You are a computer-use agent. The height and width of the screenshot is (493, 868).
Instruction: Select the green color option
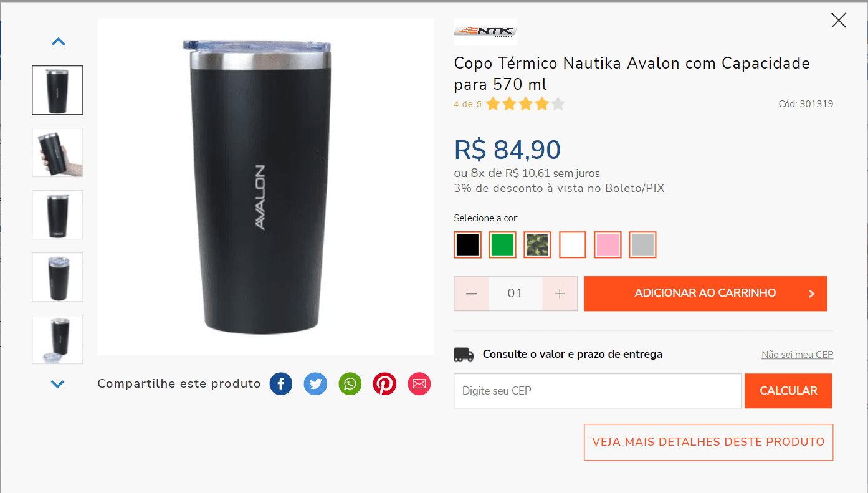click(502, 245)
